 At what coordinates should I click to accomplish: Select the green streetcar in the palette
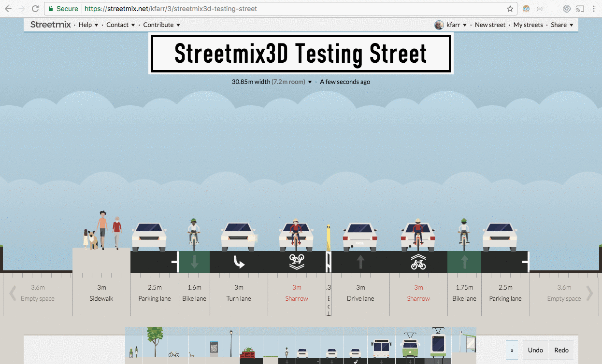410,346
